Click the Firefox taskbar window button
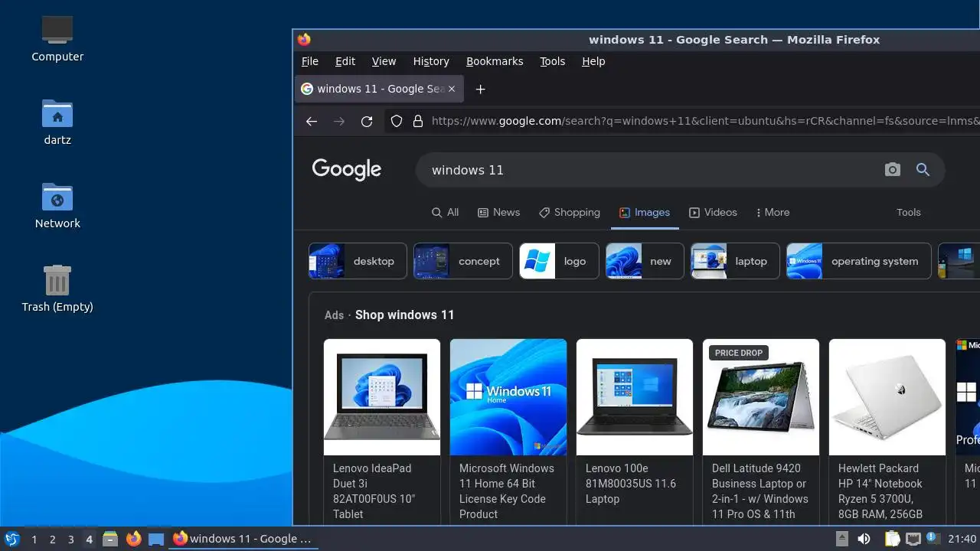 pos(243,539)
